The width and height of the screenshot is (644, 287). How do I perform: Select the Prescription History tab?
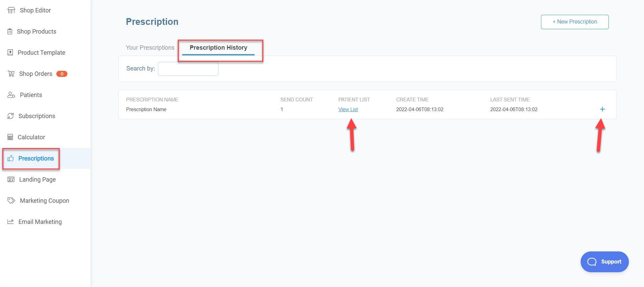pos(218,48)
